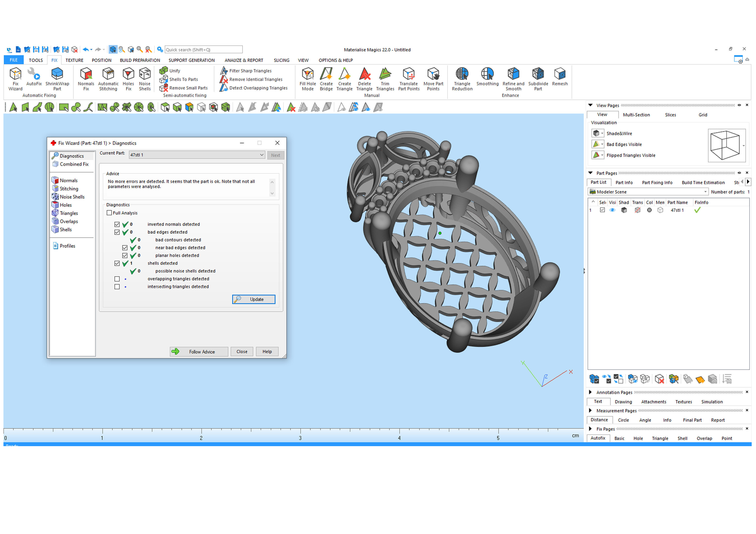The height and width of the screenshot is (534, 756).
Task: Toggle visibility eye for part 47stl 1
Action: [612, 210]
